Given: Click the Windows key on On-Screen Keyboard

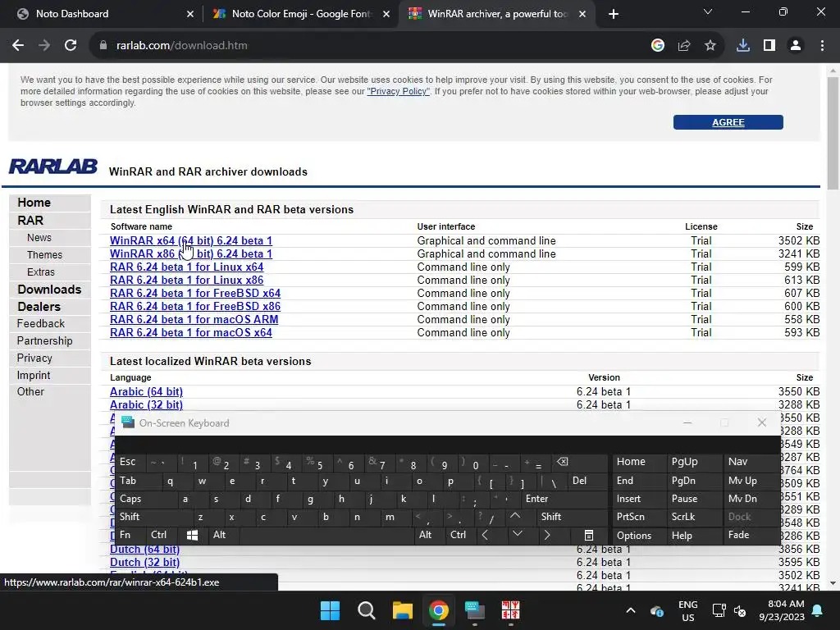Looking at the screenshot, I should click(x=192, y=535).
